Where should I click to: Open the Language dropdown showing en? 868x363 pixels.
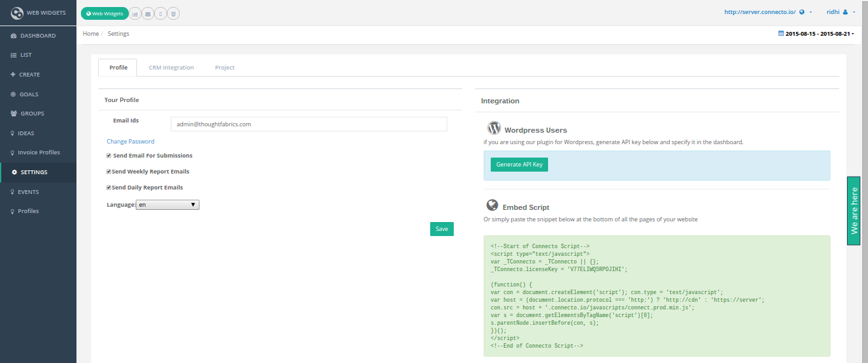(168, 205)
